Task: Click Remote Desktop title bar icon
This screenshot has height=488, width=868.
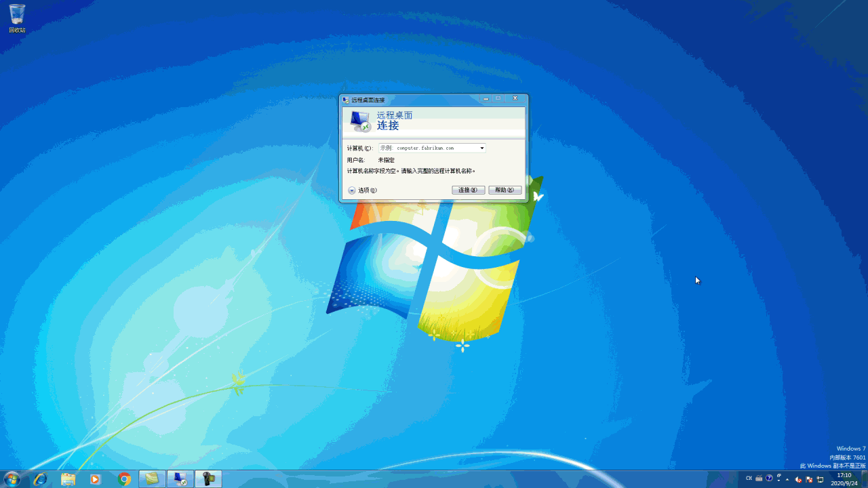Action: [346, 100]
